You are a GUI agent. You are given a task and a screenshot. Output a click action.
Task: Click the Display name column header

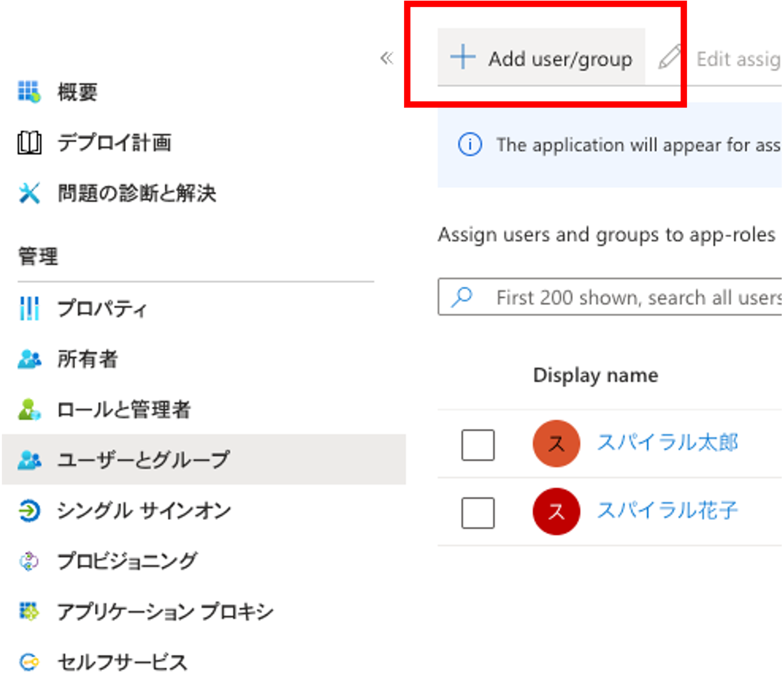pyautogui.click(x=595, y=375)
